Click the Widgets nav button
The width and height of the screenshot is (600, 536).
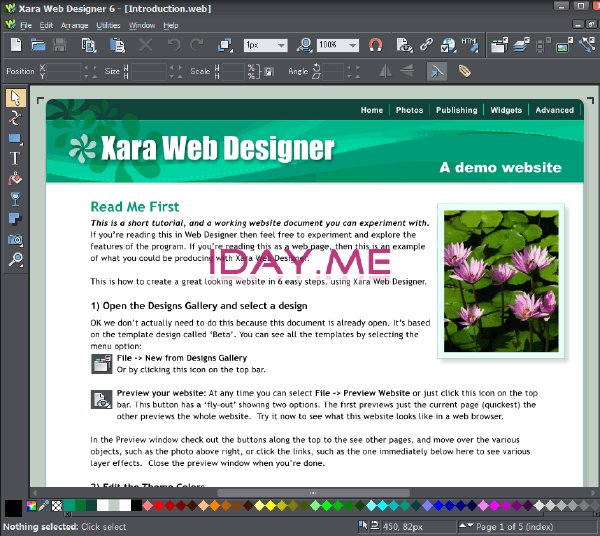[506, 110]
